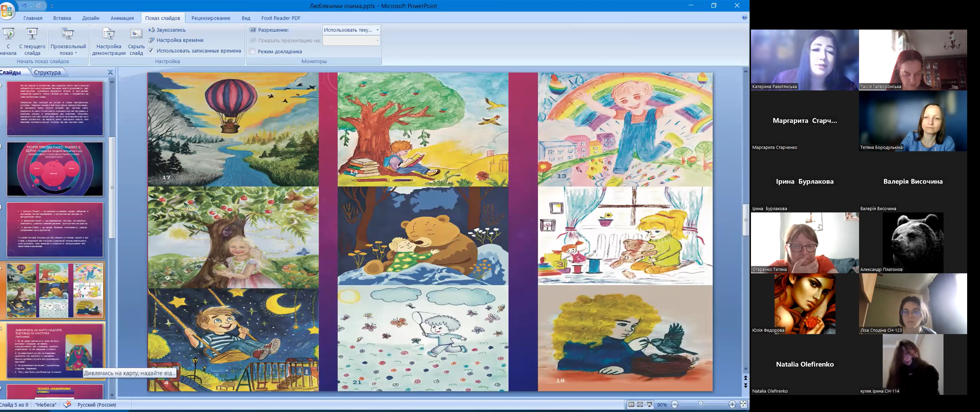Open the resolution dropdown
Viewport: 980px width, 412px height.
pyautogui.click(x=377, y=30)
